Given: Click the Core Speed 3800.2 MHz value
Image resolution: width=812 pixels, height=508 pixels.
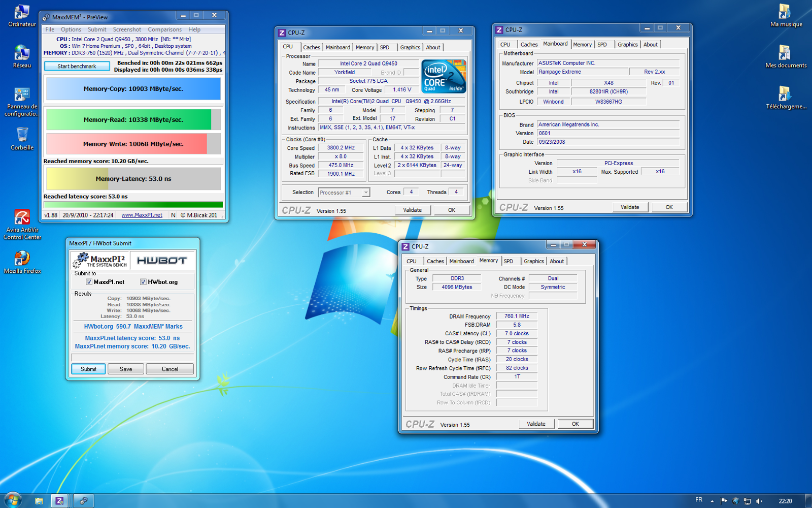Looking at the screenshot, I should pos(341,148).
